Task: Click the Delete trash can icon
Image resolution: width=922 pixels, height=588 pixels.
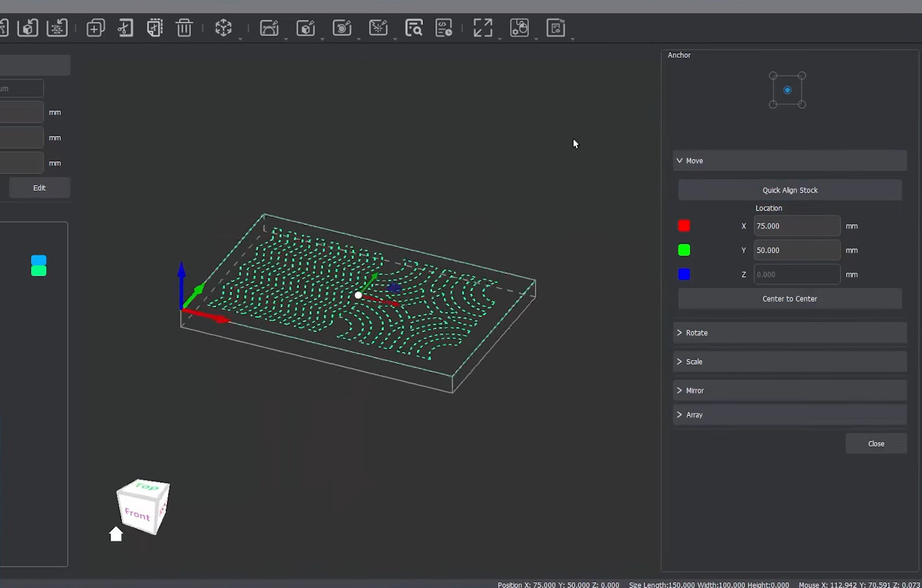Action: (185, 28)
